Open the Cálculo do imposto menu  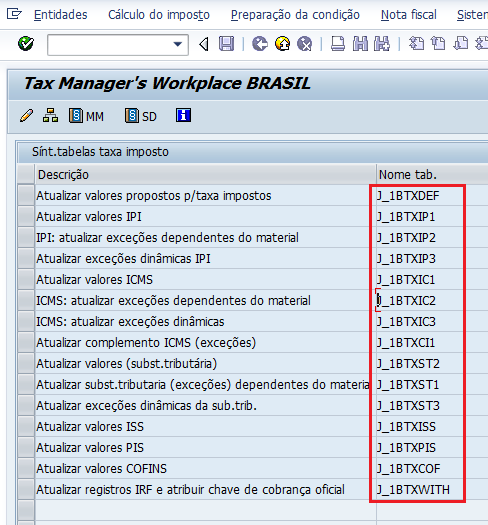159,15
